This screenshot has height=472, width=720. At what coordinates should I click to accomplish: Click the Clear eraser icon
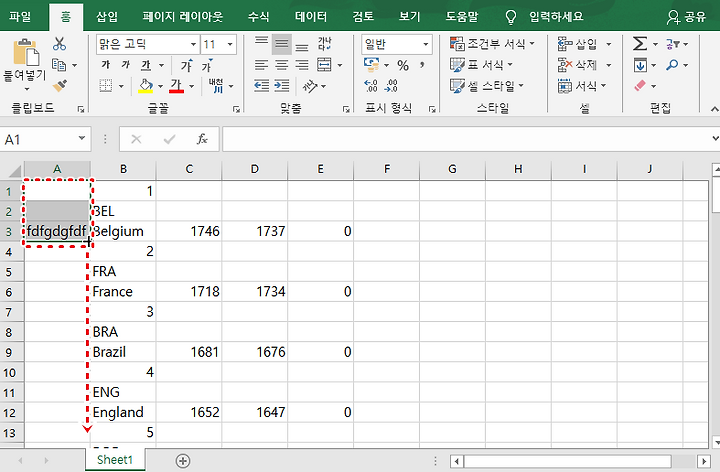tap(640, 85)
